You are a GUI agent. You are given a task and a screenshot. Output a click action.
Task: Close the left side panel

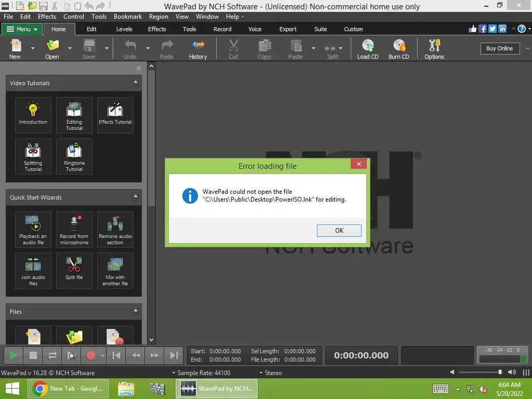(138, 68)
